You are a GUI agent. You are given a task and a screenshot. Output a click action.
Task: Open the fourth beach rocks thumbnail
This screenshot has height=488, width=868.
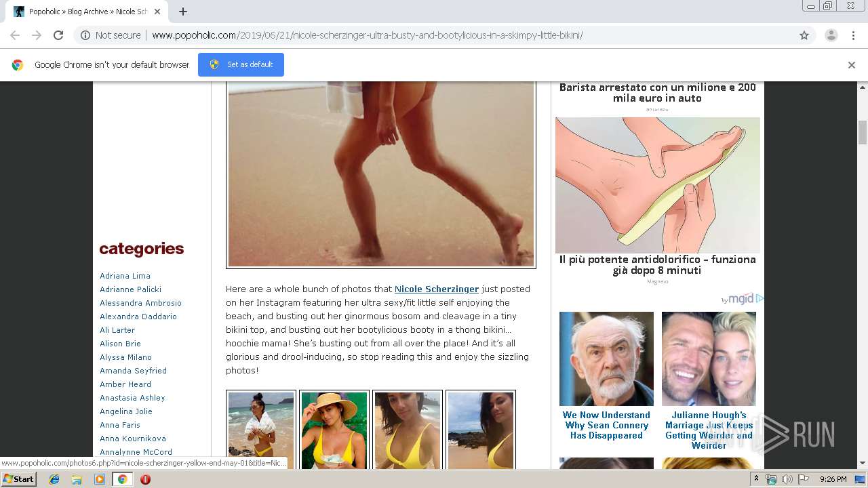pyautogui.click(x=481, y=430)
